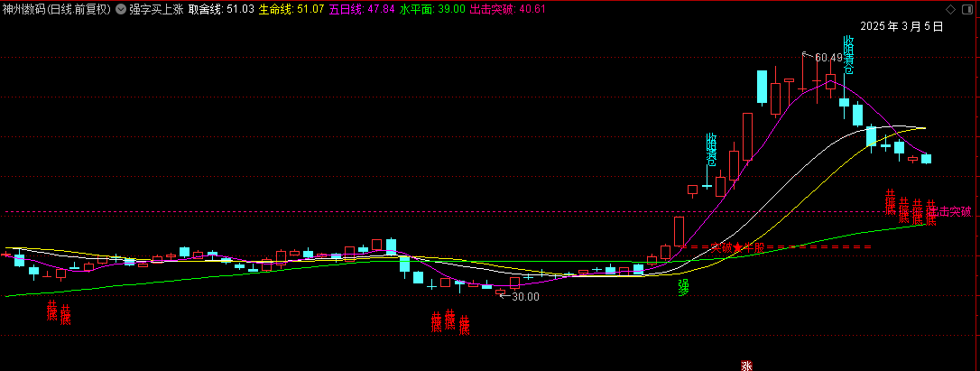This screenshot has height=371, width=980.
Task: Open the indicator dropdown arrow beside 神州数码
Action: coord(121,9)
